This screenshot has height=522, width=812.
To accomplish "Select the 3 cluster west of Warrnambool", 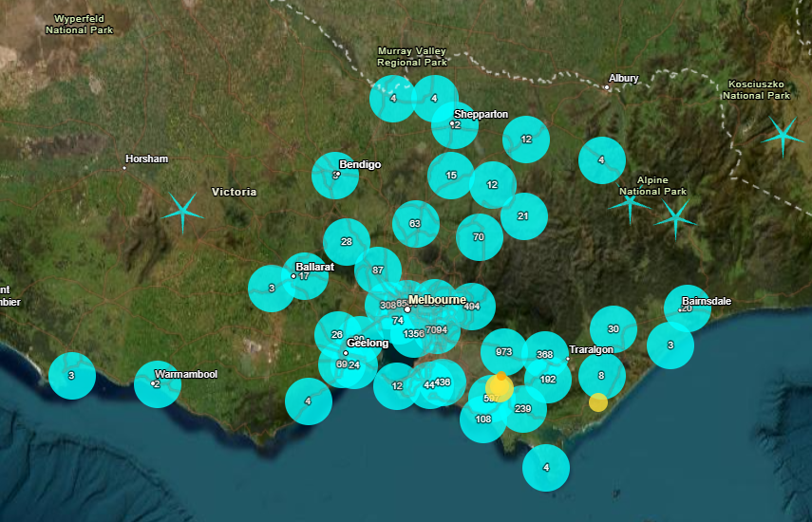I will 72,376.
